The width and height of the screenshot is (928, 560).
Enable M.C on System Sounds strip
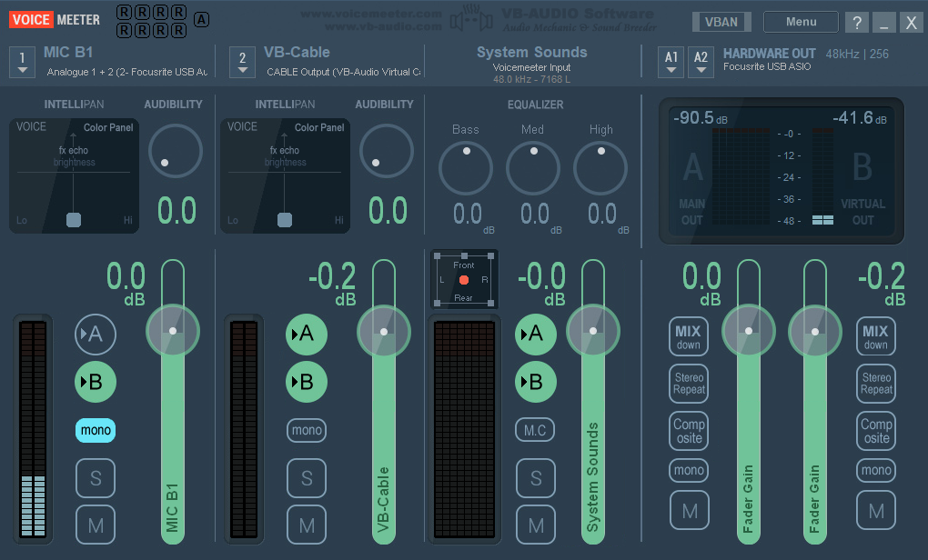coord(535,430)
